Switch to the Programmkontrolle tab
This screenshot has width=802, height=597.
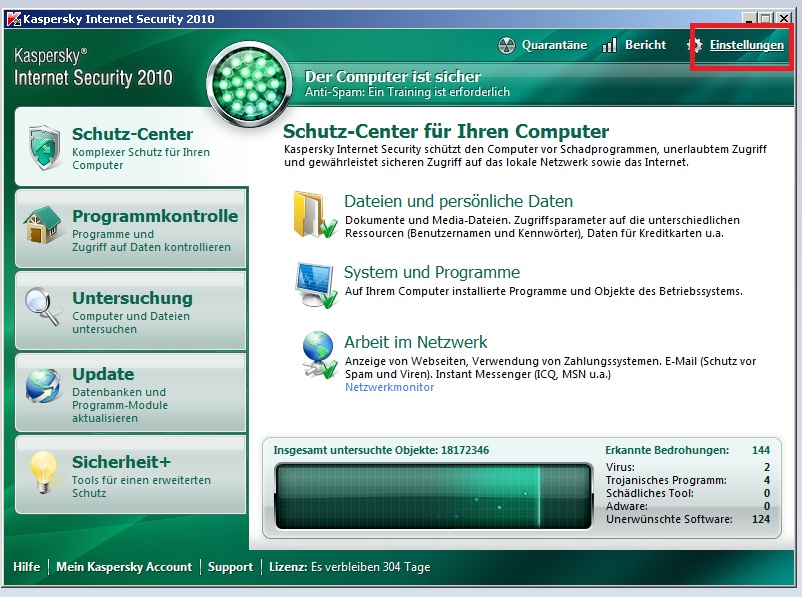pos(130,229)
